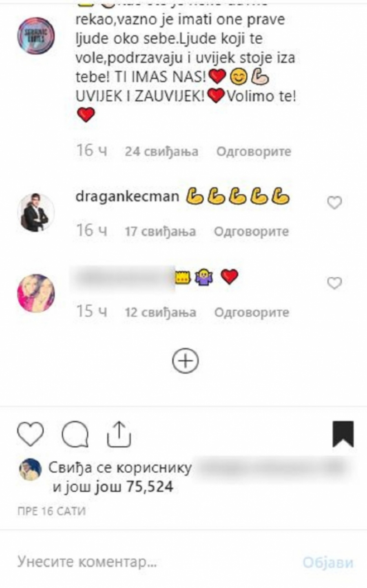Like the post with the heart icon

(31, 435)
